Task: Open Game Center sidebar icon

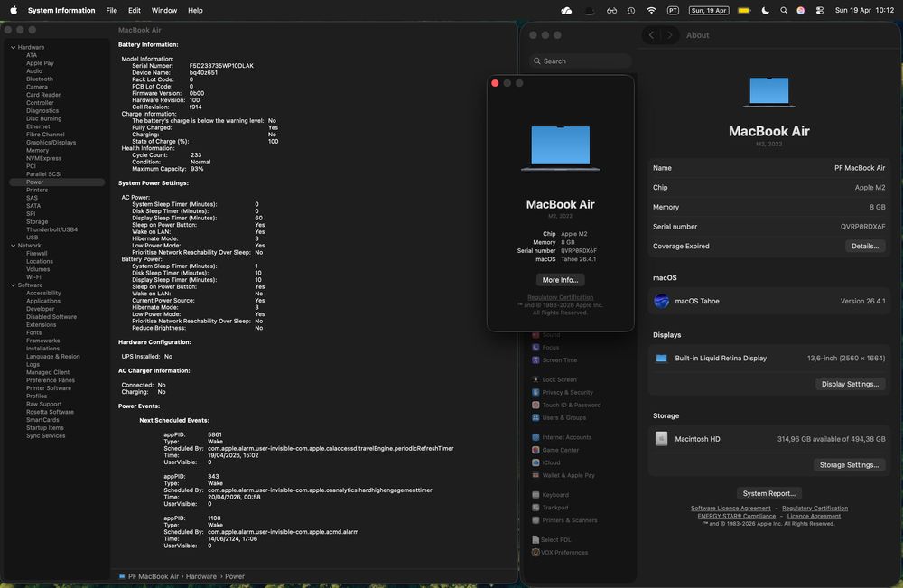Action: [x=535, y=450]
